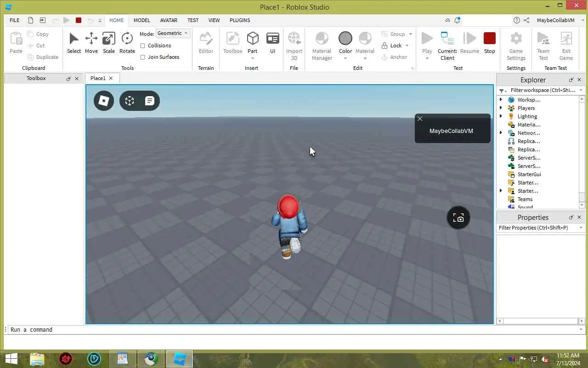The image size is (588, 368).
Task: Open the Windows Start button
Action: pos(11,359)
